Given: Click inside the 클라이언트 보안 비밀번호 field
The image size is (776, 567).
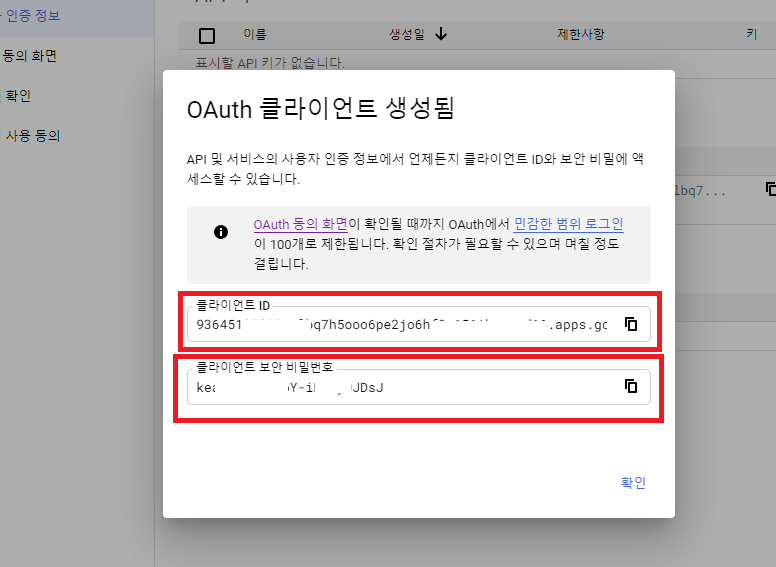Looking at the screenshot, I should point(400,387).
